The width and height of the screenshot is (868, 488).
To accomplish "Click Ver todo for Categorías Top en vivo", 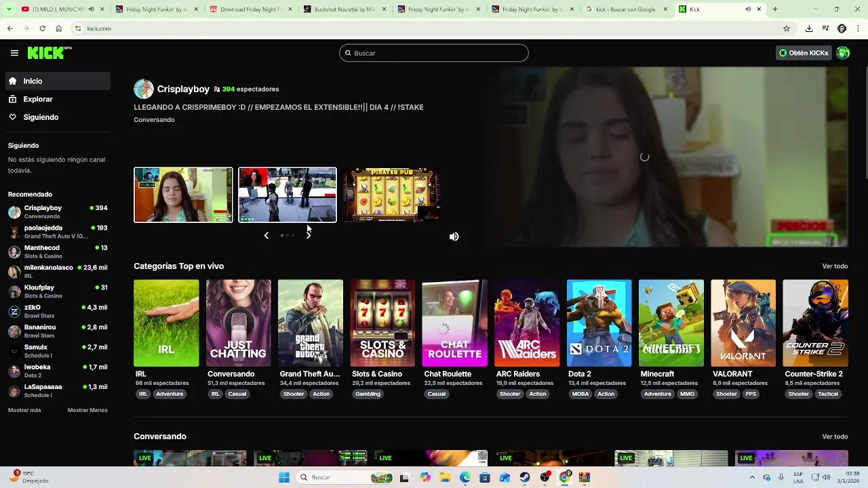I will tap(835, 266).
